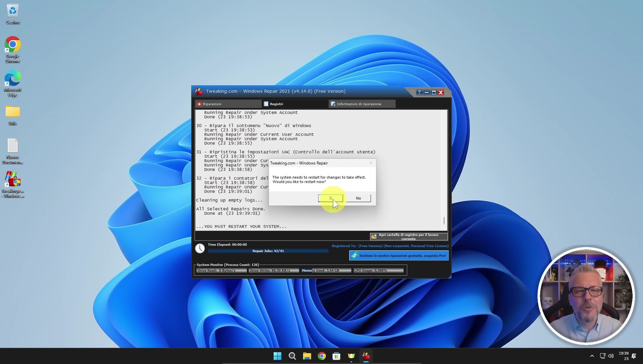The image size is (643, 364).
Task: Close the restart prompt dialog with X
Action: (371, 163)
